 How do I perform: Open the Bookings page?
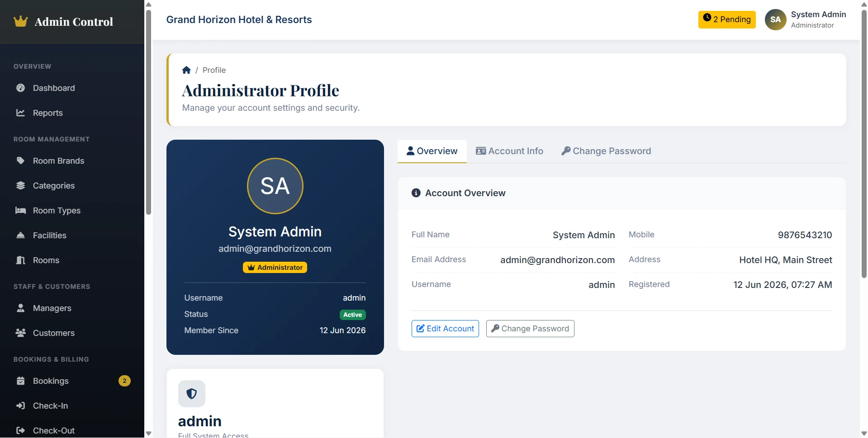[x=72, y=381]
